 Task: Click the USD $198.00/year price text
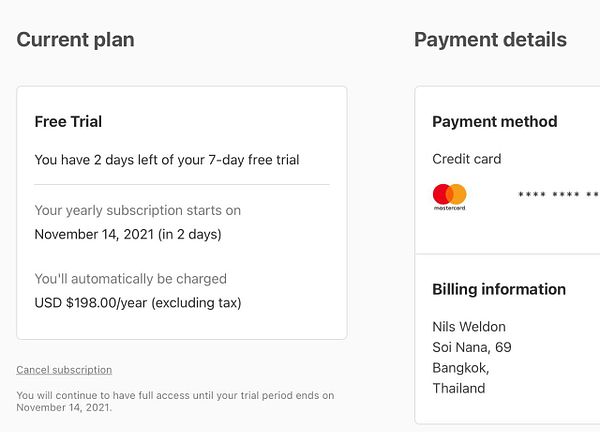[x=137, y=302]
